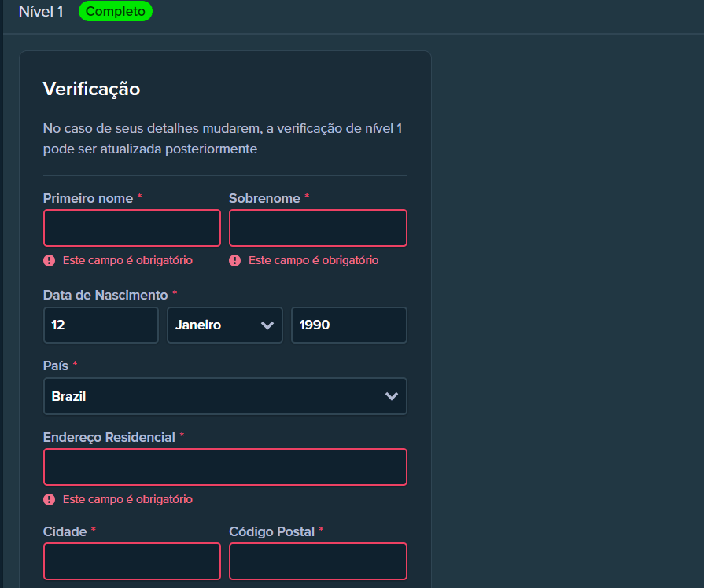Click the Endereço Residencial label
Viewport: 704px width, 588px height.
109,437
